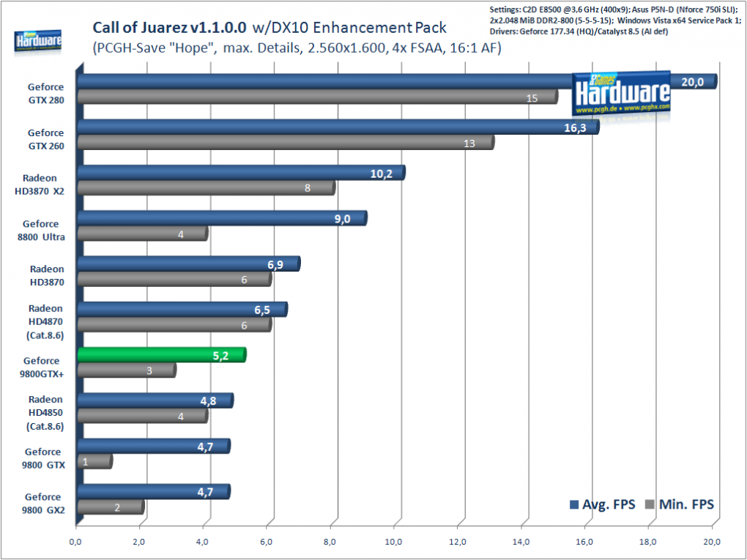Click the Avg. FPS legend text
This screenshot has height=560, width=747.
pyautogui.click(x=609, y=505)
